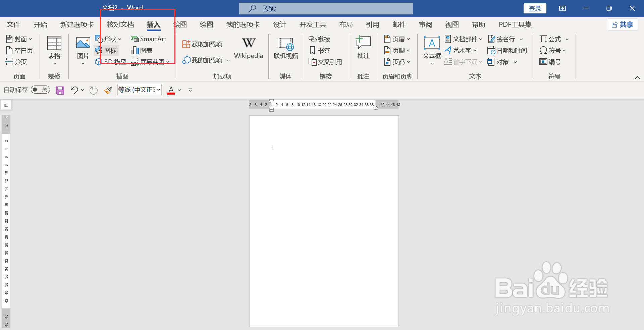Open the 共享 share panel
The image size is (644, 330).
623,24
